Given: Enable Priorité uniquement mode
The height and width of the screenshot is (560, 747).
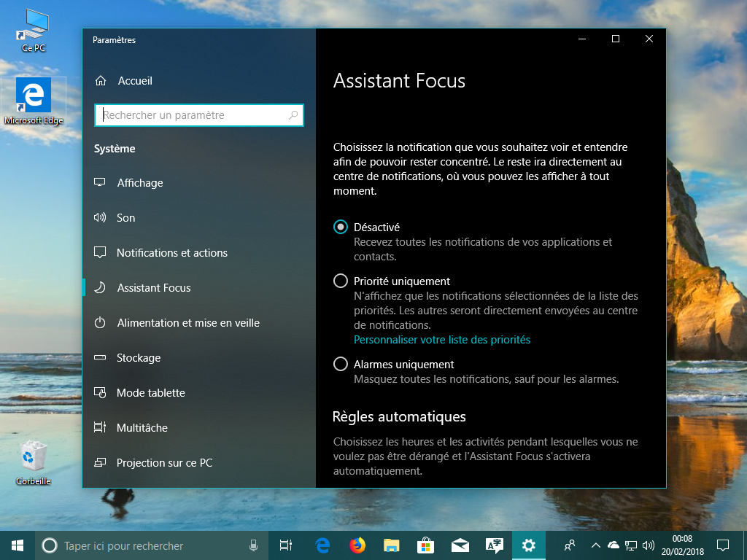Looking at the screenshot, I should click(x=341, y=281).
